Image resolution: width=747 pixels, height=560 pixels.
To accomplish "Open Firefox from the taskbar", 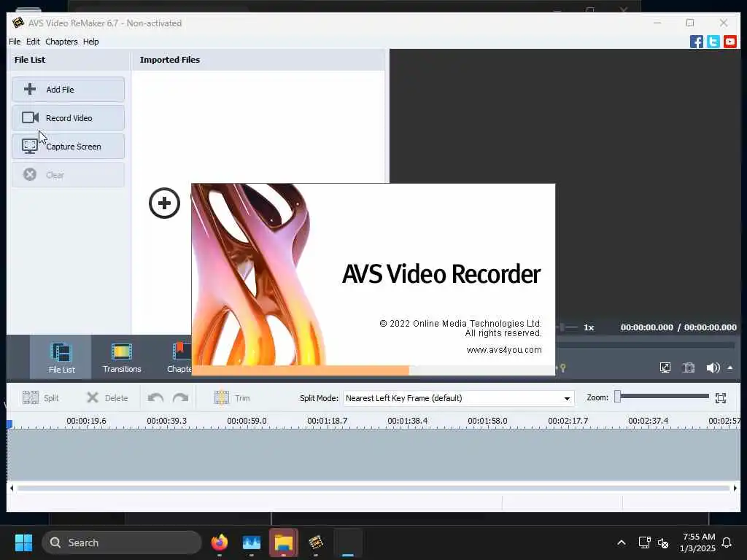I will (x=219, y=542).
